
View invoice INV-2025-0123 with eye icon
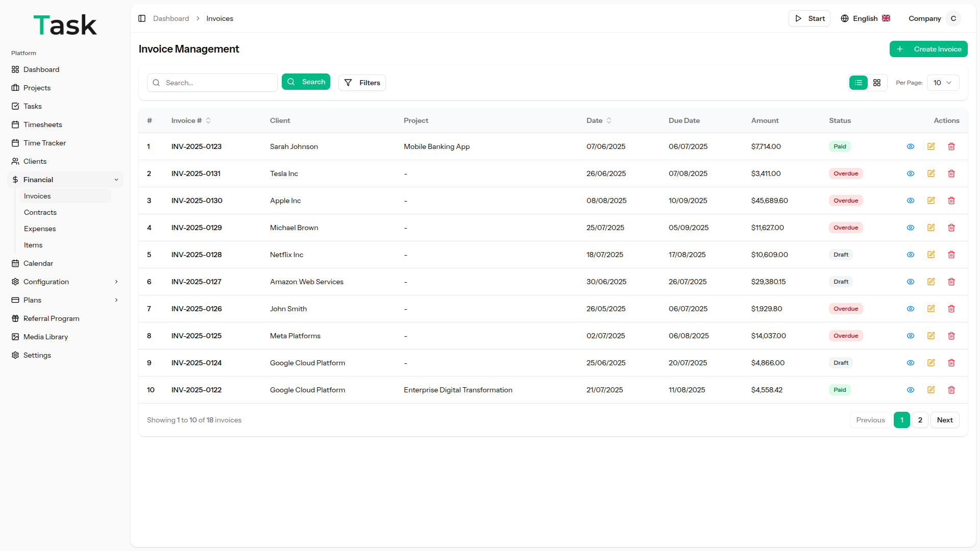(x=910, y=146)
